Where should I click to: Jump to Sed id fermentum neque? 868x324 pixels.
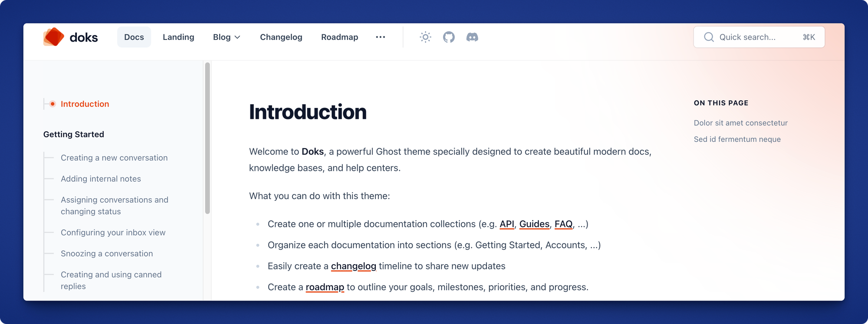point(737,139)
